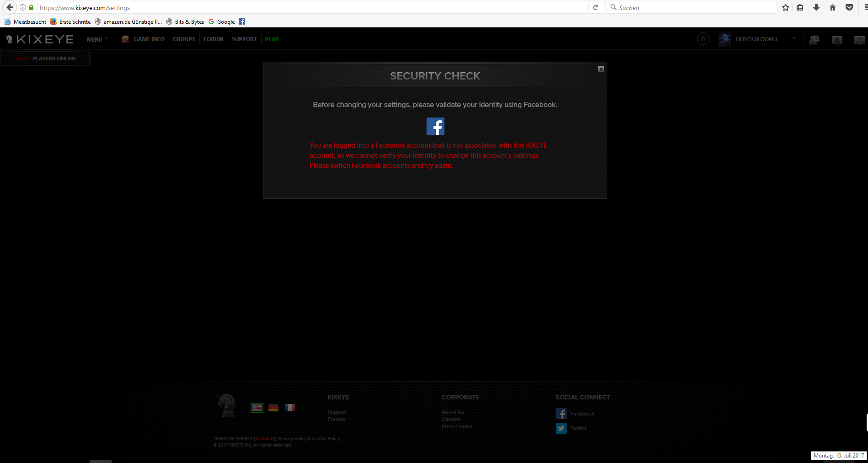
Task: Open the Terms of Service link
Action: click(233, 439)
